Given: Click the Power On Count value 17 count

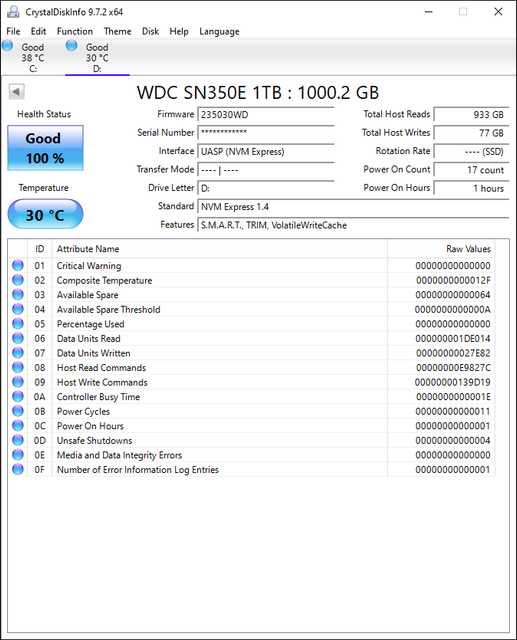Looking at the screenshot, I should [x=471, y=170].
